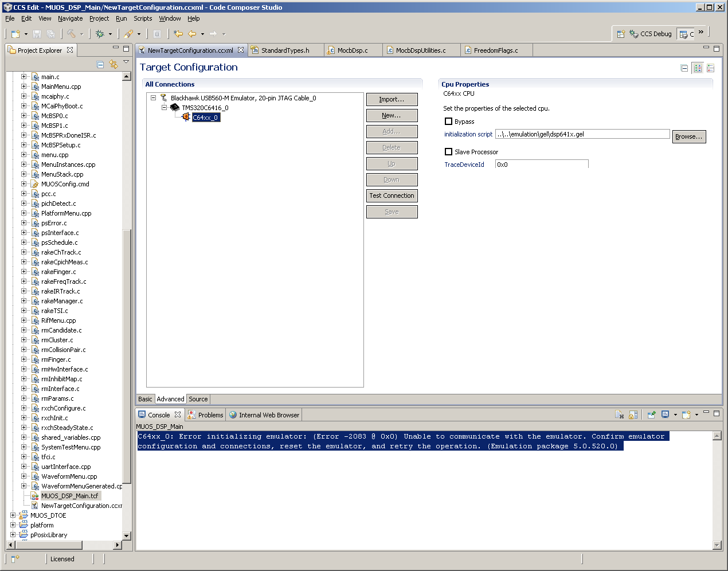This screenshot has height=571, width=728.
Task: Select the stacked layout icon in Target Configuration
Action: 711,68
